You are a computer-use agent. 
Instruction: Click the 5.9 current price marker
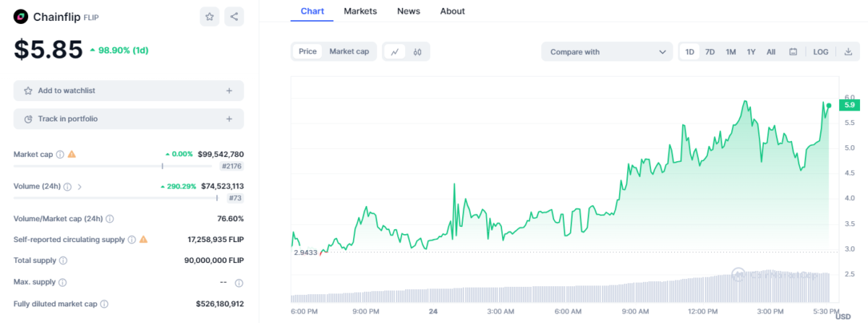point(848,105)
